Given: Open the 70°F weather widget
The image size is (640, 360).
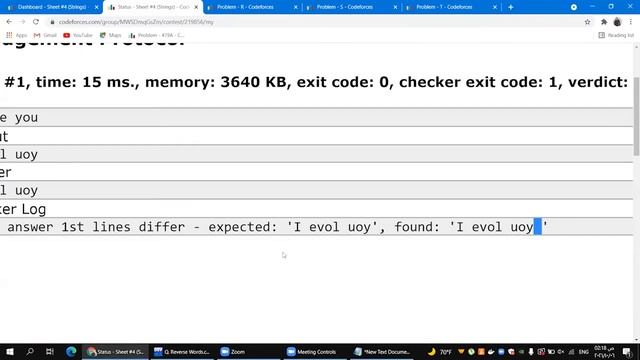Looking at the screenshot, I should (440, 351).
